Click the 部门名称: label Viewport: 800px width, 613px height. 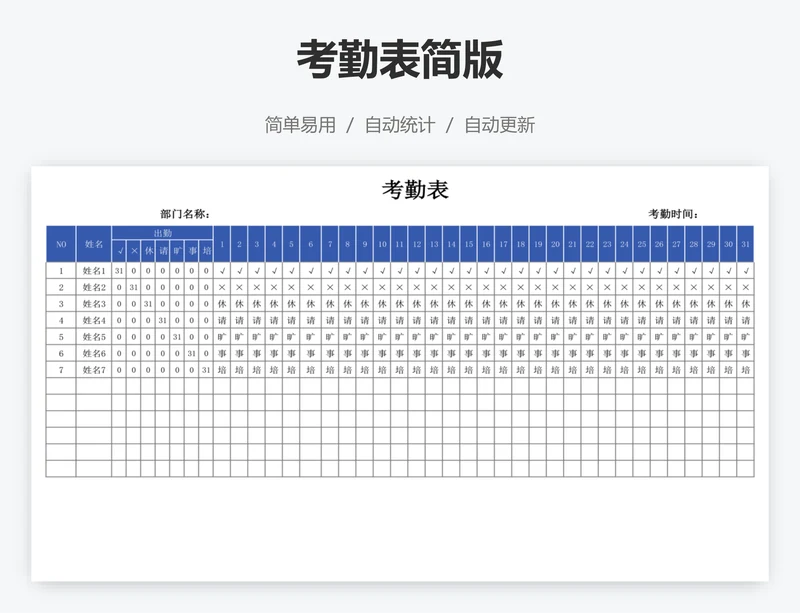tap(185, 214)
